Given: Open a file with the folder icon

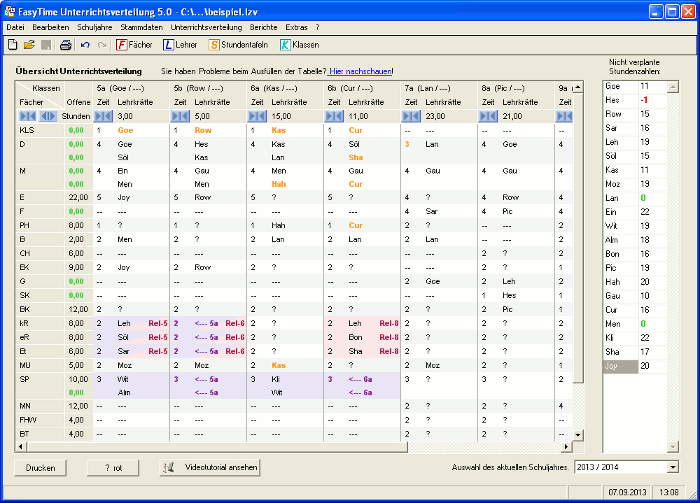Looking at the screenshot, I should point(28,45).
